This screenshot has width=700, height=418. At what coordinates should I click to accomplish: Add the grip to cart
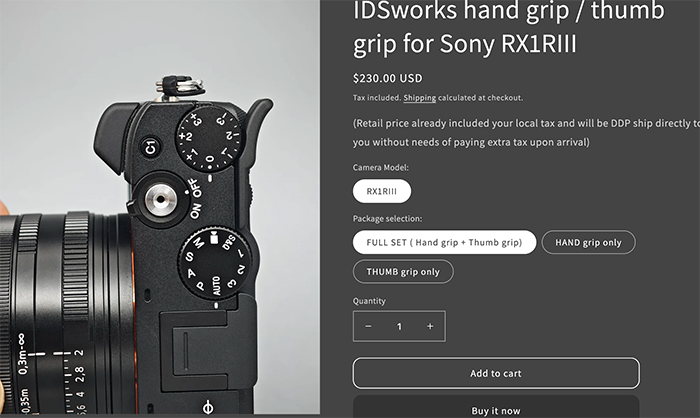click(x=496, y=373)
